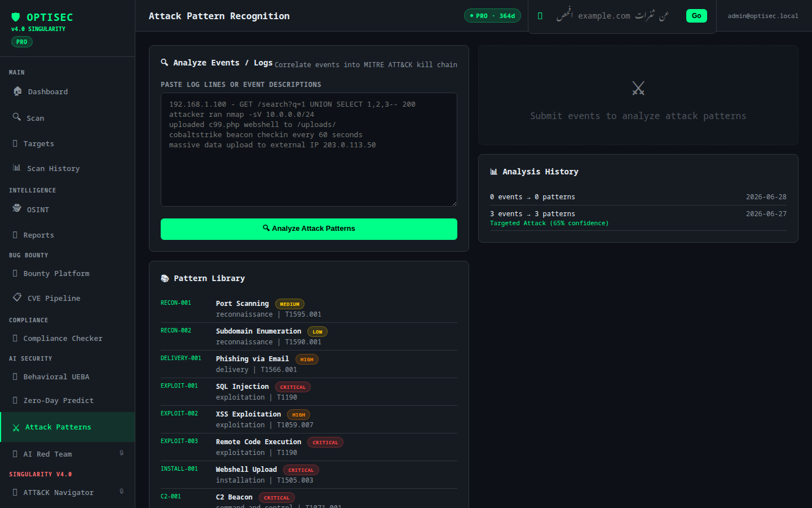
Task: Click Targeted Attack (65% confidence) text
Action: point(549,224)
